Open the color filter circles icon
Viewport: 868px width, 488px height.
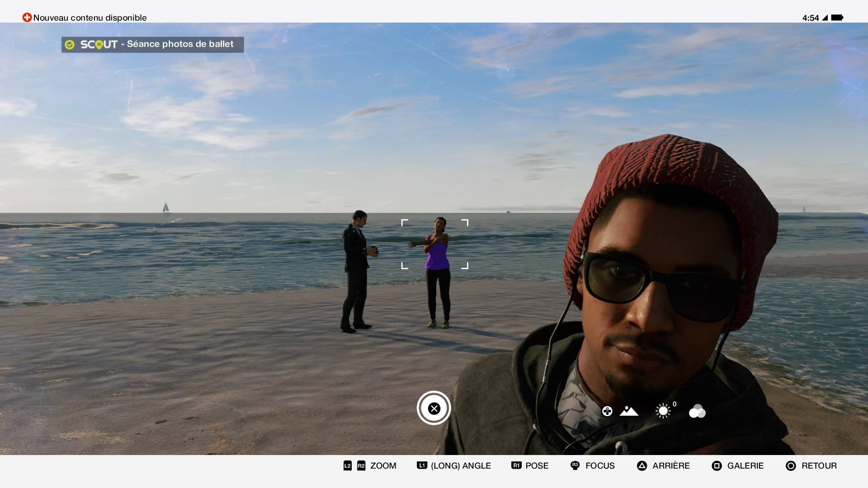click(x=697, y=411)
